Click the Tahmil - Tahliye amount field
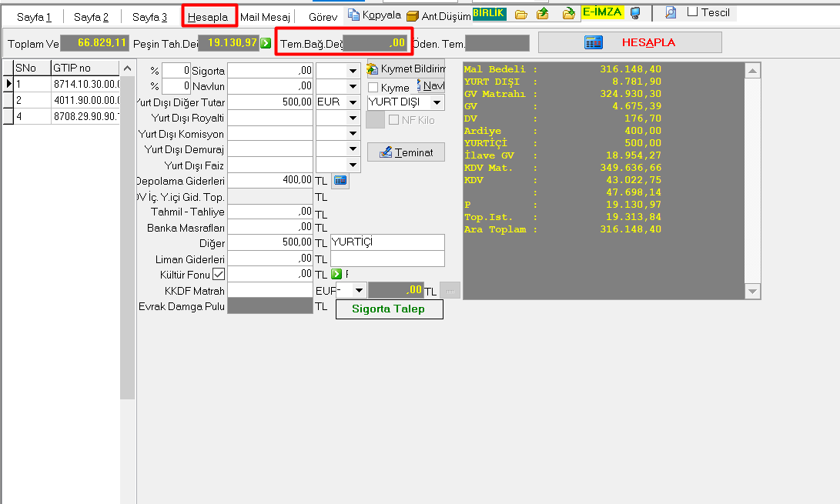 point(270,212)
